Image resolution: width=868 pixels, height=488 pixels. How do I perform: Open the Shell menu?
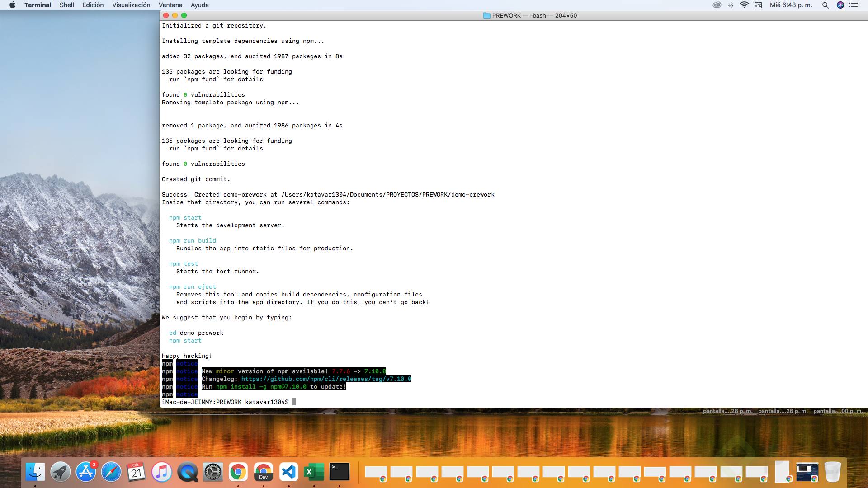(66, 5)
